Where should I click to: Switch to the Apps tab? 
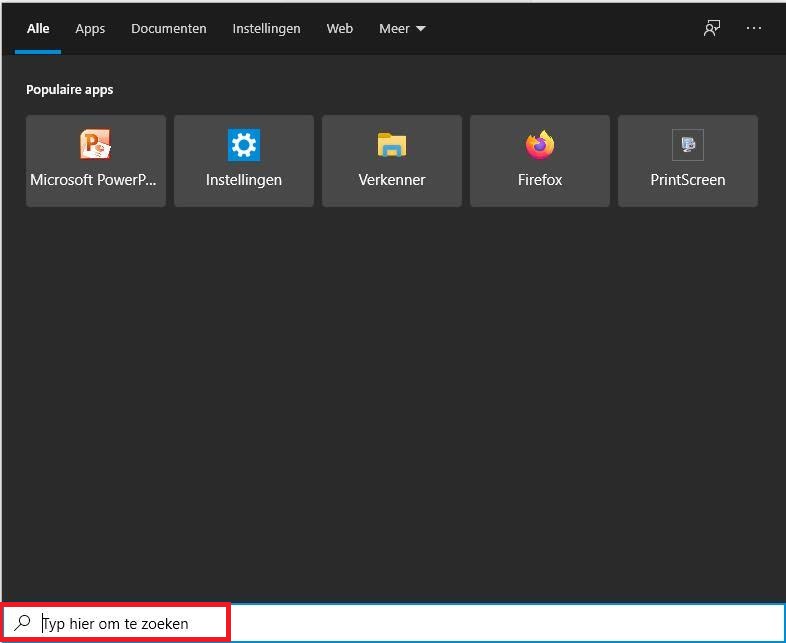[x=90, y=29]
